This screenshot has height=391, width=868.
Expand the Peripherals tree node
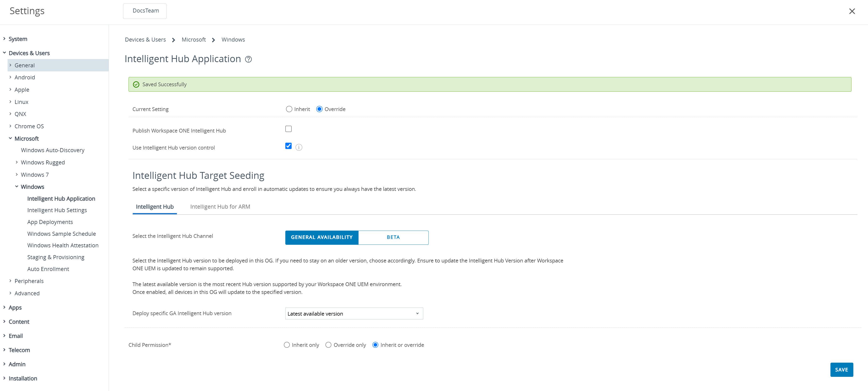10,281
